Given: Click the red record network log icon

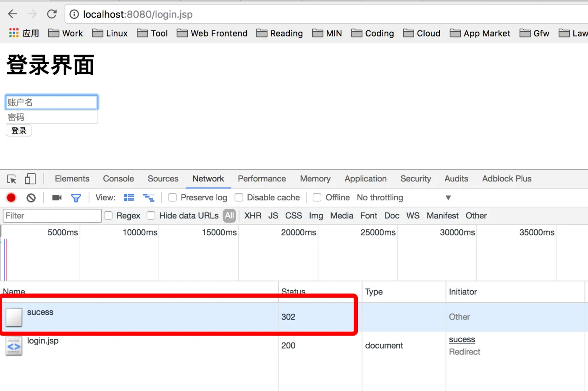Looking at the screenshot, I should point(11,198).
